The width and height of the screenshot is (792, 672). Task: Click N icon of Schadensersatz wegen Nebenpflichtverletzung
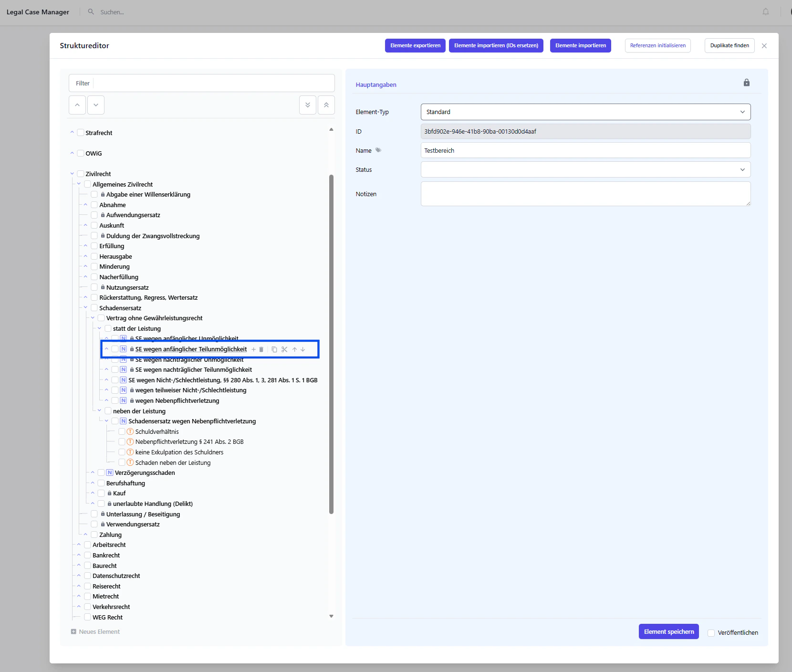click(123, 421)
